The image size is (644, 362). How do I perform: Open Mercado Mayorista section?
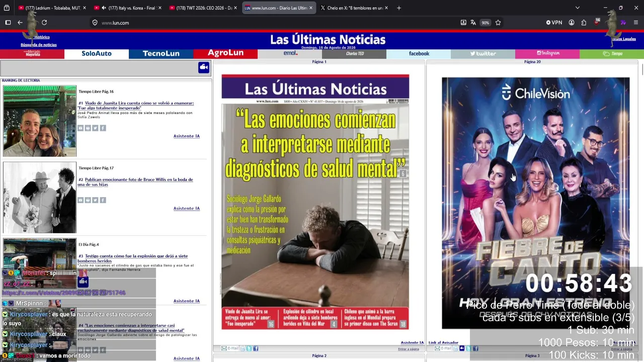coord(33,53)
